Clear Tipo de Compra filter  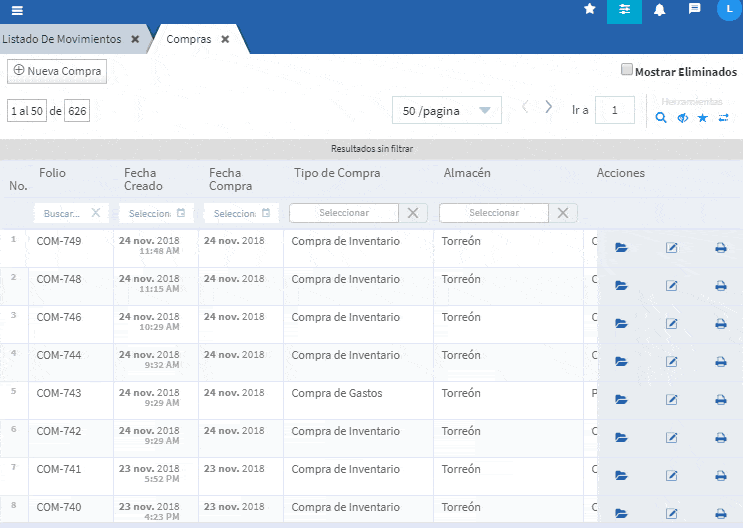pos(413,213)
